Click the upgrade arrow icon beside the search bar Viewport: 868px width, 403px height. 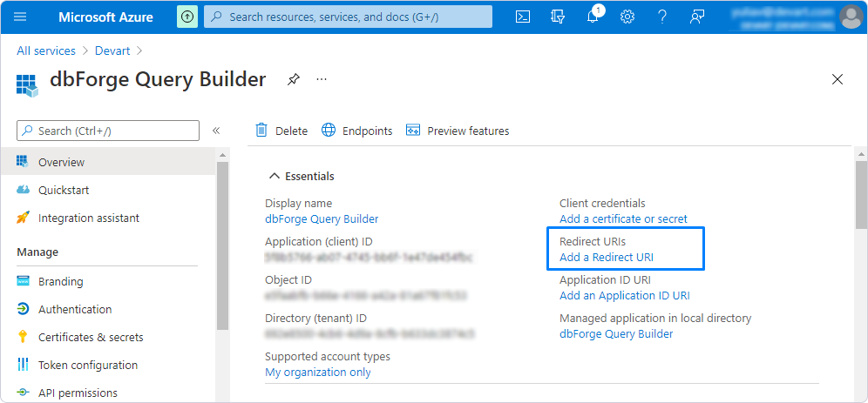coord(187,17)
